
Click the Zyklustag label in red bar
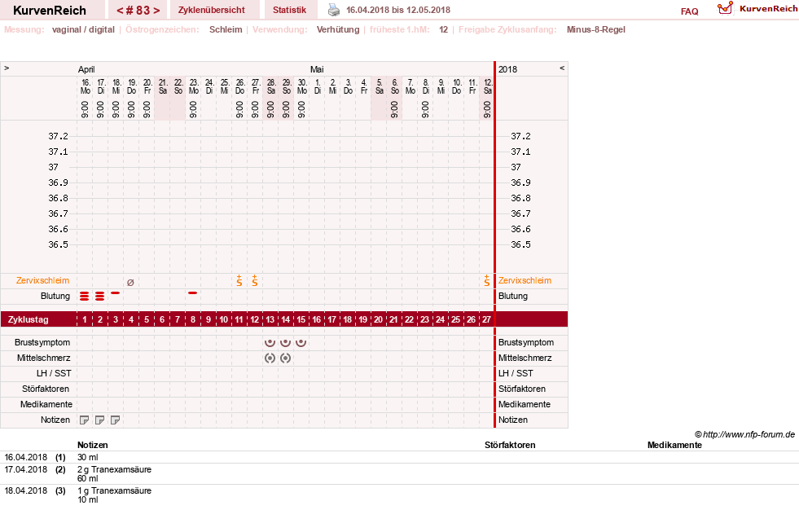click(x=28, y=319)
